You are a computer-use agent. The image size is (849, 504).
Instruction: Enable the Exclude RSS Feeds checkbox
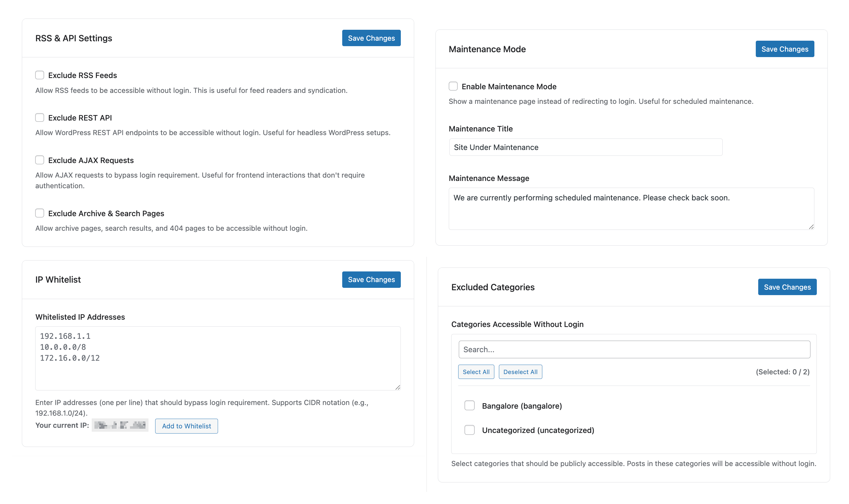40,75
